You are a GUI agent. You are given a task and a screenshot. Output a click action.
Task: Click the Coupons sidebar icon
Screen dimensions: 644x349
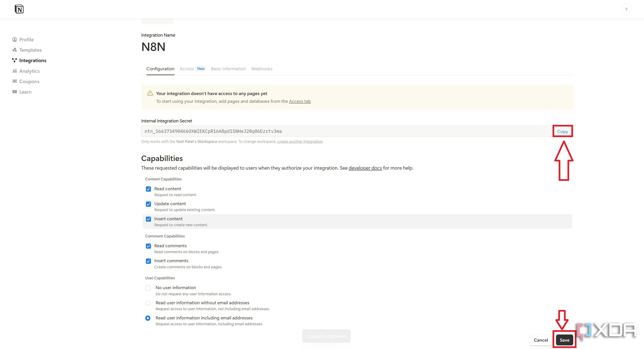(x=15, y=81)
